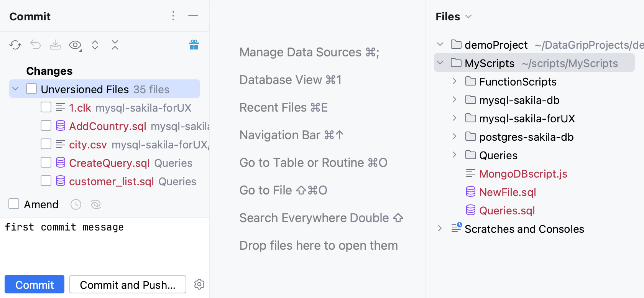This screenshot has height=298, width=644.
Task: Open commit message history clock icon
Action: pyautogui.click(x=76, y=204)
